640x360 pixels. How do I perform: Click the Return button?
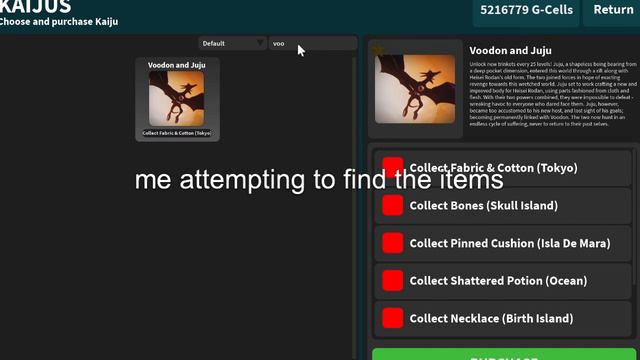pyautogui.click(x=613, y=11)
